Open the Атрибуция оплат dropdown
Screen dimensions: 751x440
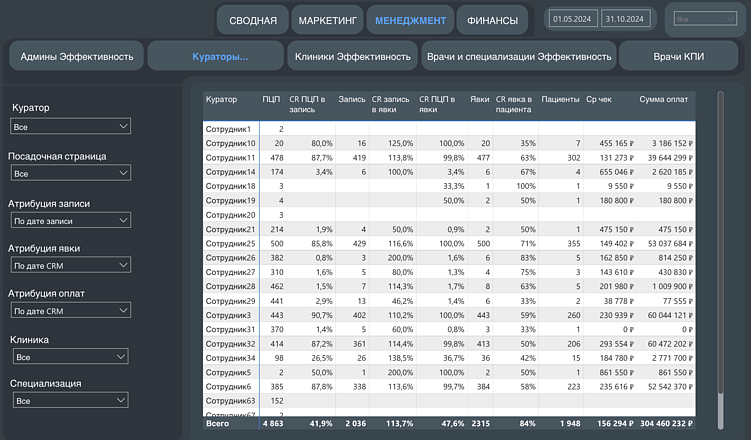[69, 311]
